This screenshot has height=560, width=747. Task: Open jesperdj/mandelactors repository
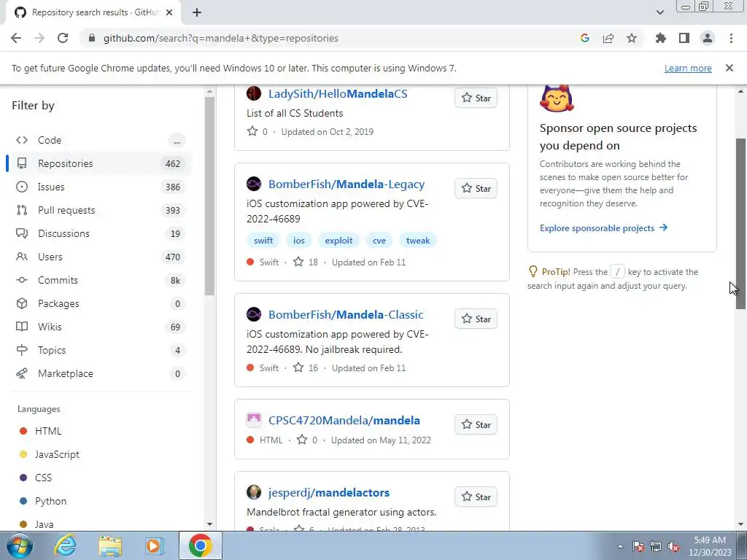click(329, 493)
